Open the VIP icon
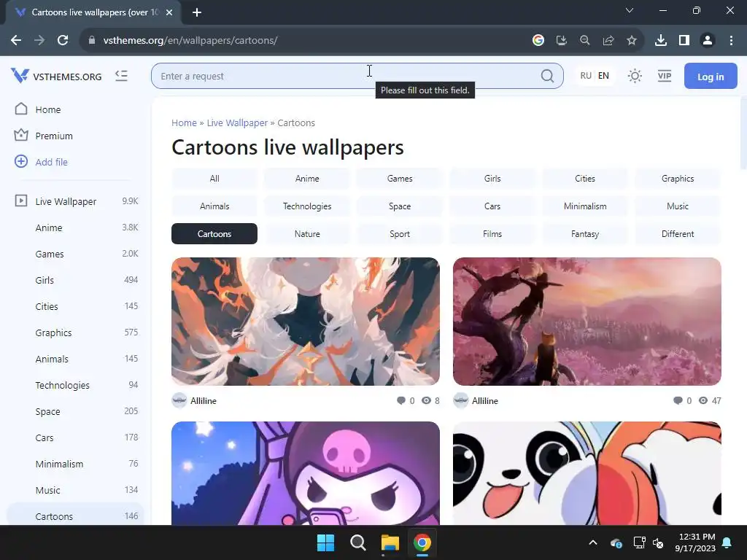The width and height of the screenshot is (747, 560). pos(664,76)
